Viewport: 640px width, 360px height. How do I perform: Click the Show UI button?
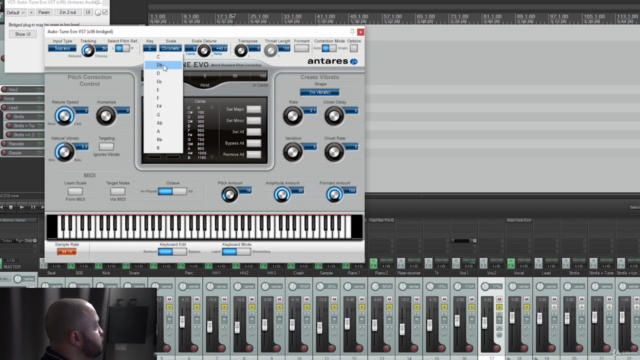23,34
